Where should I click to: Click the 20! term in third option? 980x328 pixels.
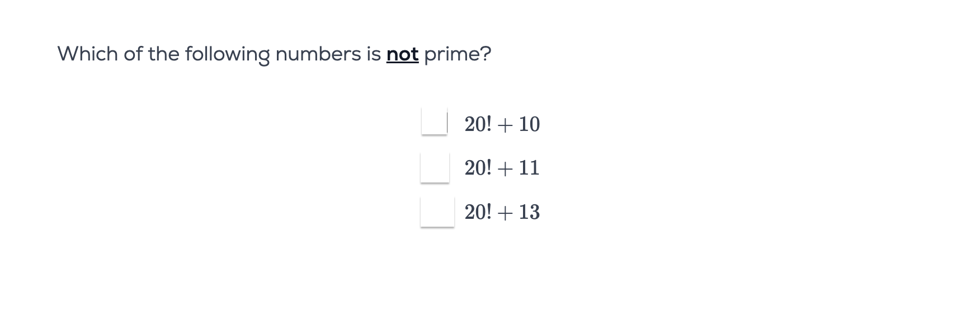point(478,212)
